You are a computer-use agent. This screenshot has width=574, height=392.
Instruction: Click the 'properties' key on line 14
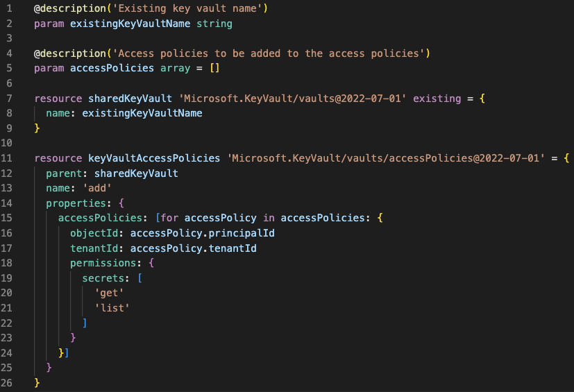point(76,203)
